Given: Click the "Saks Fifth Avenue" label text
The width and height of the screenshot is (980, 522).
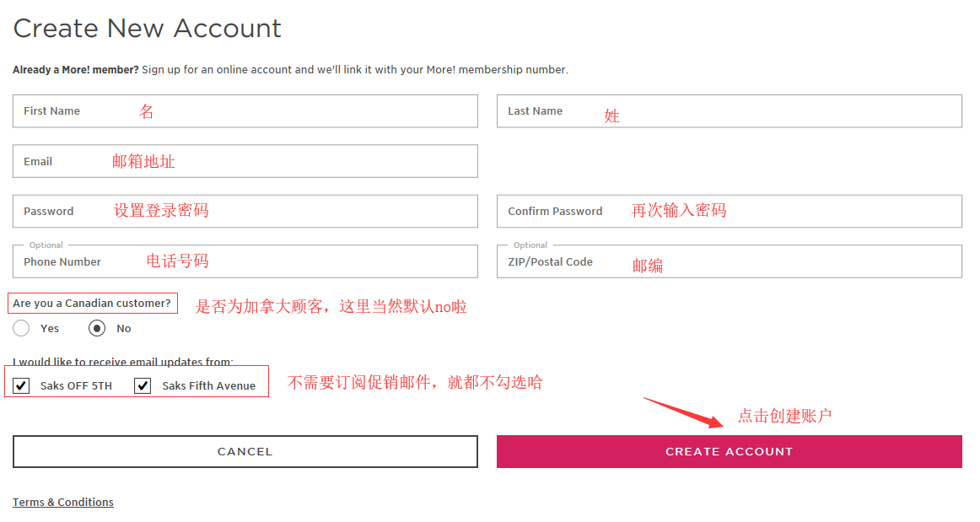Looking at the screenshot, I should (209, 386).
